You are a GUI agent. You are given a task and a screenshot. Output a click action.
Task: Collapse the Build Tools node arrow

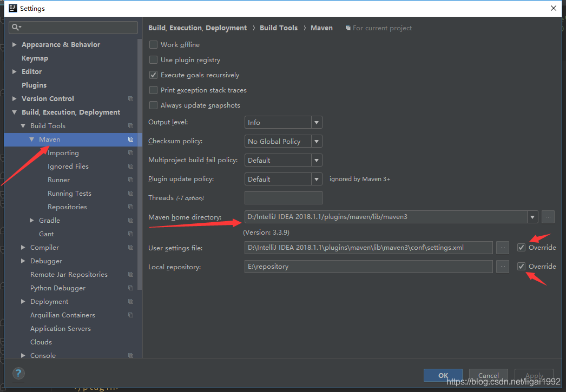(23, 126)
